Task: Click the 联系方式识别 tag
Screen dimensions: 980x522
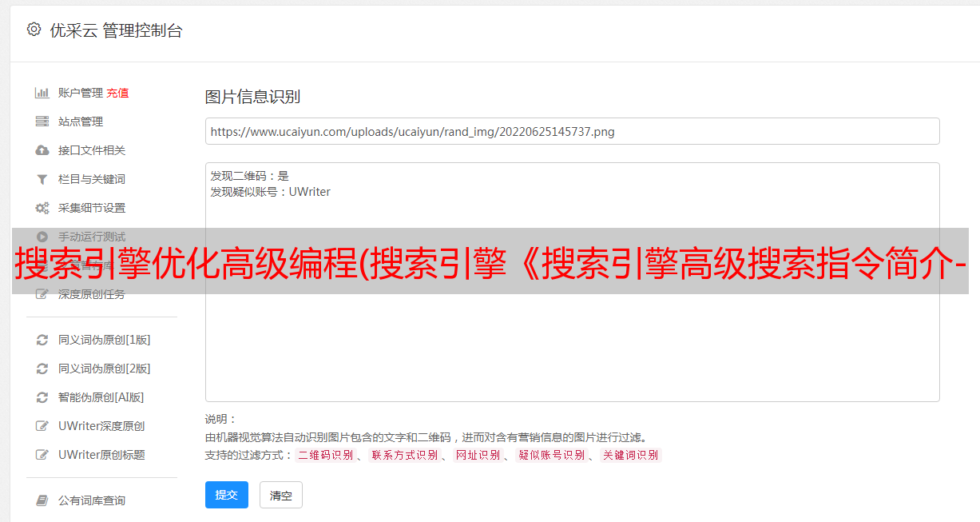Action: [x=404, y=455]
